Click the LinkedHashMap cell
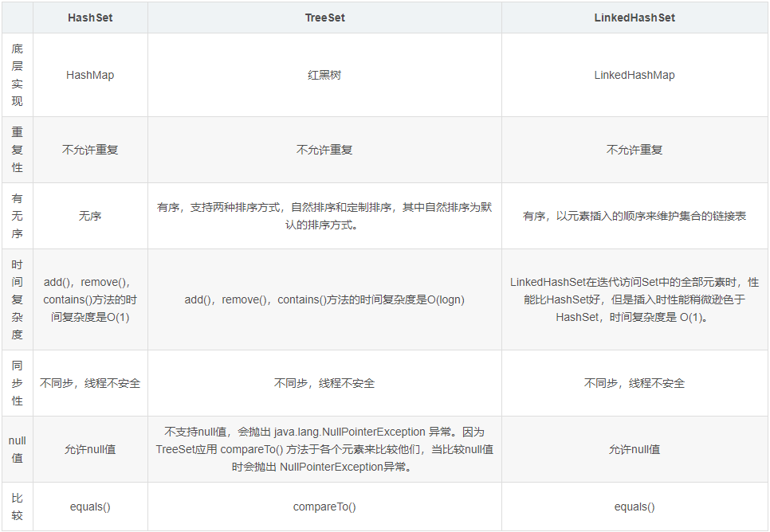The image size is (770, 532). click(634, 75)
